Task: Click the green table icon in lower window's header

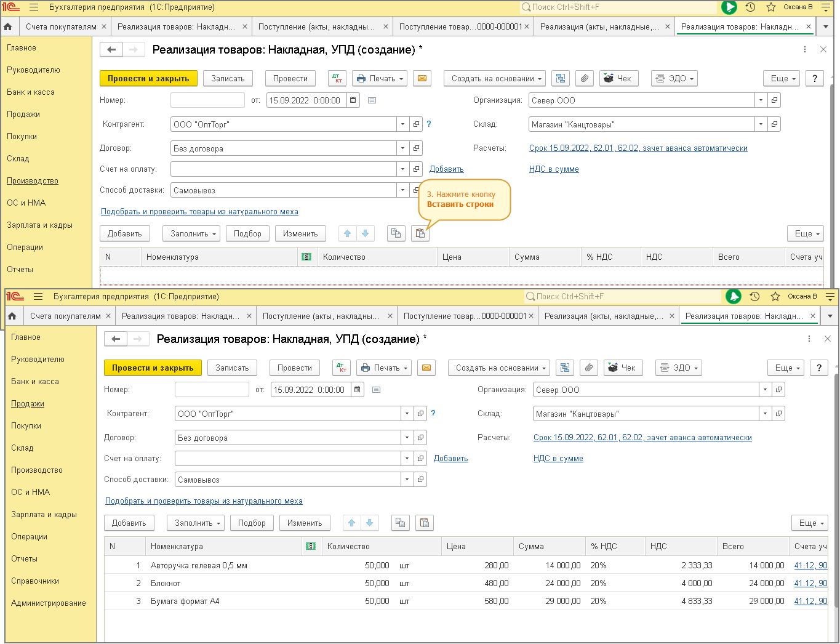Action: (x=311, y=546)
